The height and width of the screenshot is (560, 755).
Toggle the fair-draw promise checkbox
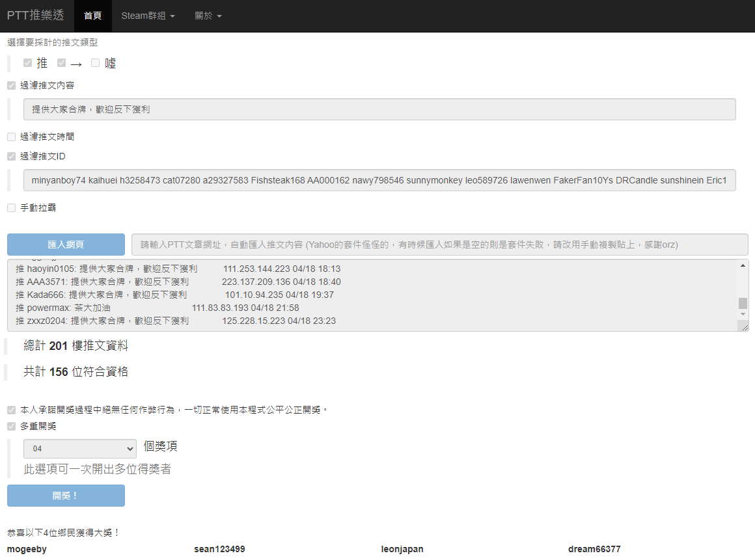12,410
